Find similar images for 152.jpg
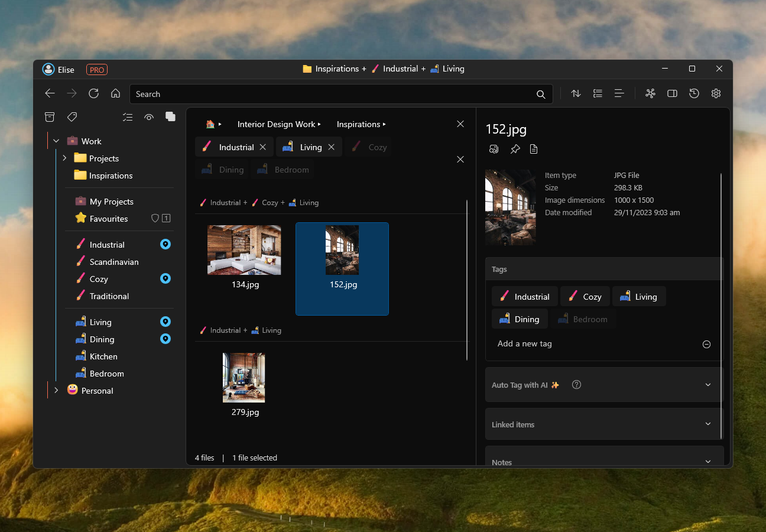The height and width of the screenshot is (532, 766). pyautogui.click(x=494, y=149)
